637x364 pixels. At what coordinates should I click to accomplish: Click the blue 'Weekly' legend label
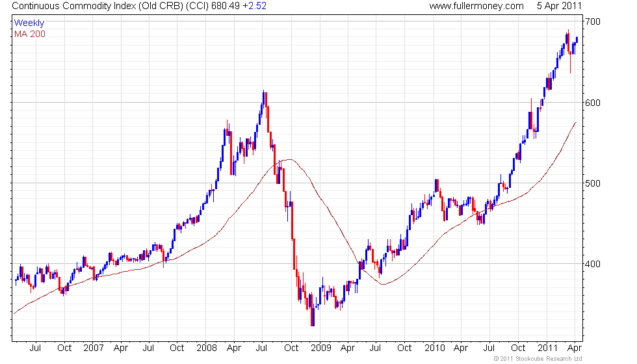pyautogui.click(x=29, y=23)
